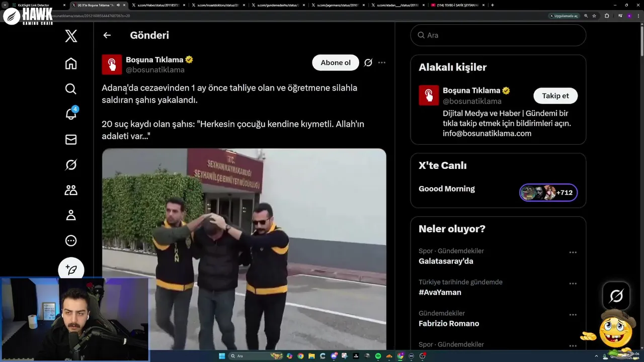Screen dimensions: 644x362
Task: Open Boşuna Tıklama avatar in Alakalı kişiler
Action: pos(429,96)
